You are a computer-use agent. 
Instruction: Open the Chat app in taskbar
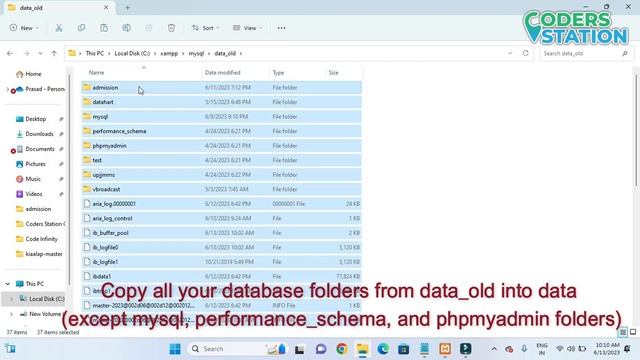tap(321, 349)
